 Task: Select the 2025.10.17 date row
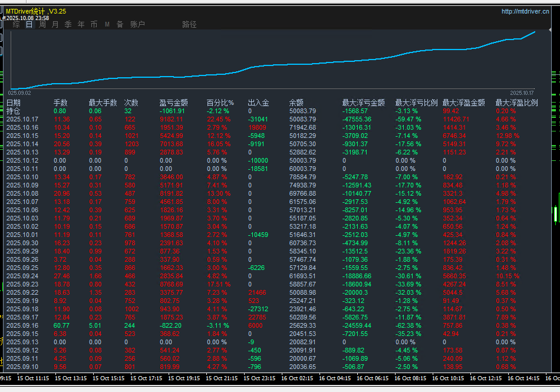point(22,119)
